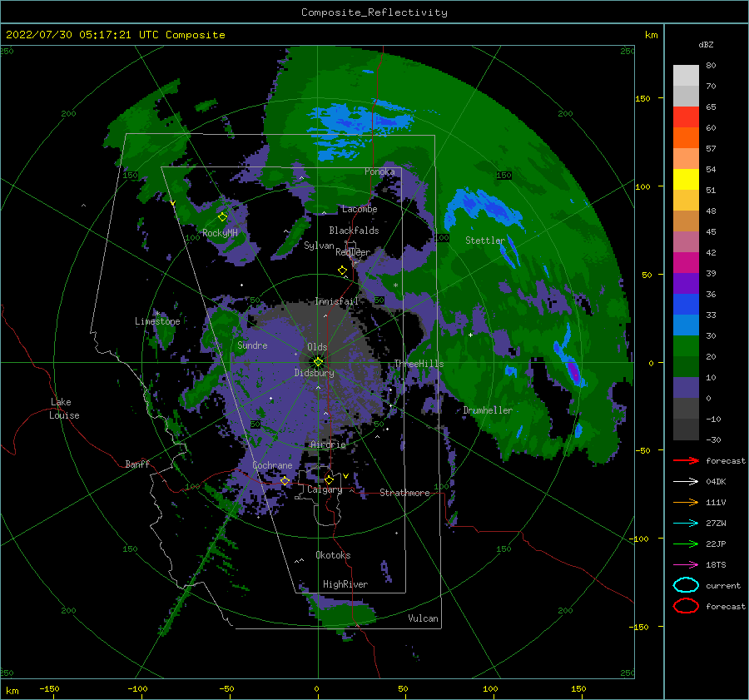The image size is (749, 700).
Task: Click the 10 dBZ purple color swatch
Action: (x=686, y=388)
